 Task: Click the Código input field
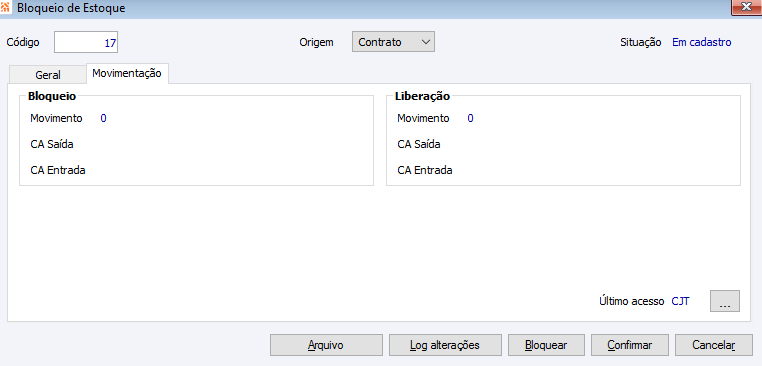tap(86, 42)
